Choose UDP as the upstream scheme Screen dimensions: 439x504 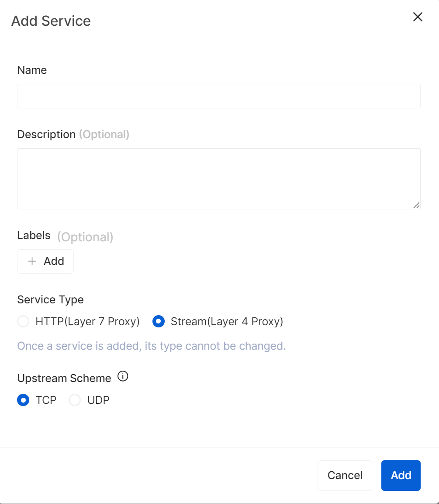point(75,400)
